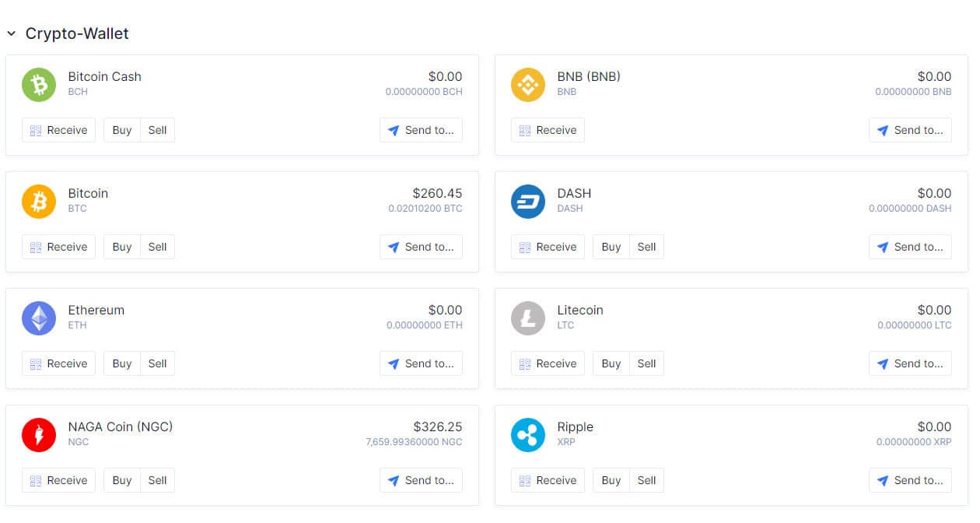
Task: Sell DASH
Action: [647, 247]
